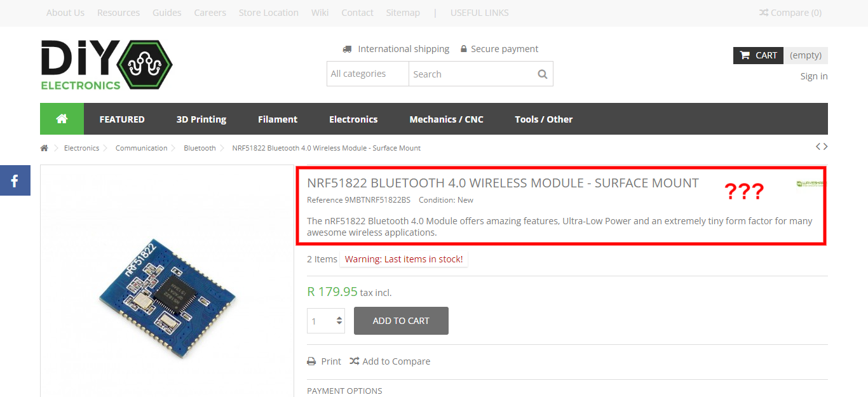Image resolution: width=868 pixels, height=397 pixels.
Task: Open the Tools / Other menu
Action: pos(544,119)
